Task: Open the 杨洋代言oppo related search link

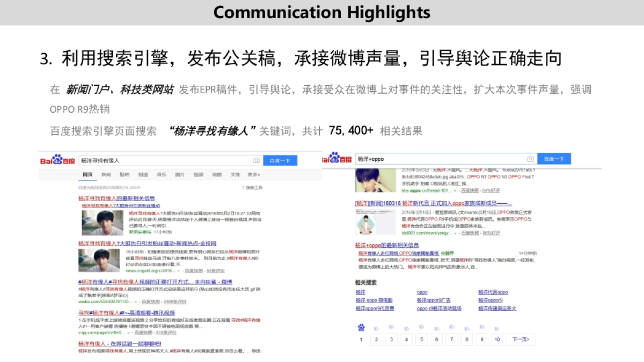Action: (x=494, y=292)
